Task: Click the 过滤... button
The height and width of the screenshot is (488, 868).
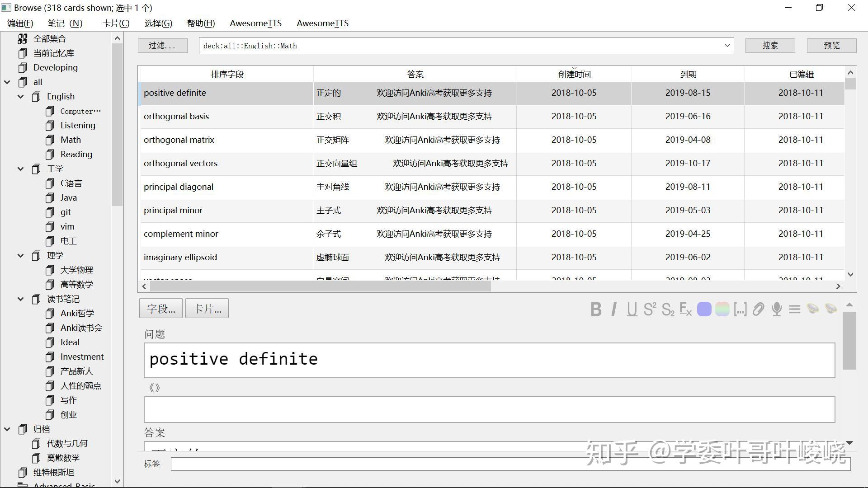Action: tap(162, 46)
